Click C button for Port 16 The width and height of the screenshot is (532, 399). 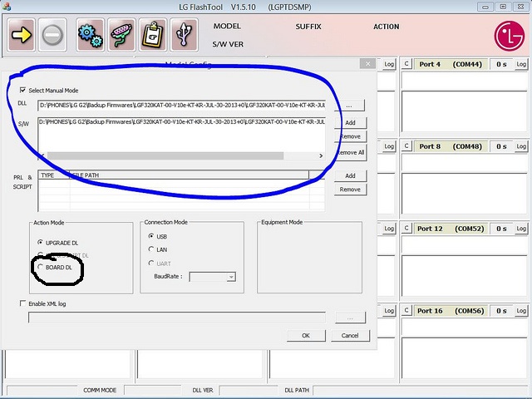[x=406, y=310]
